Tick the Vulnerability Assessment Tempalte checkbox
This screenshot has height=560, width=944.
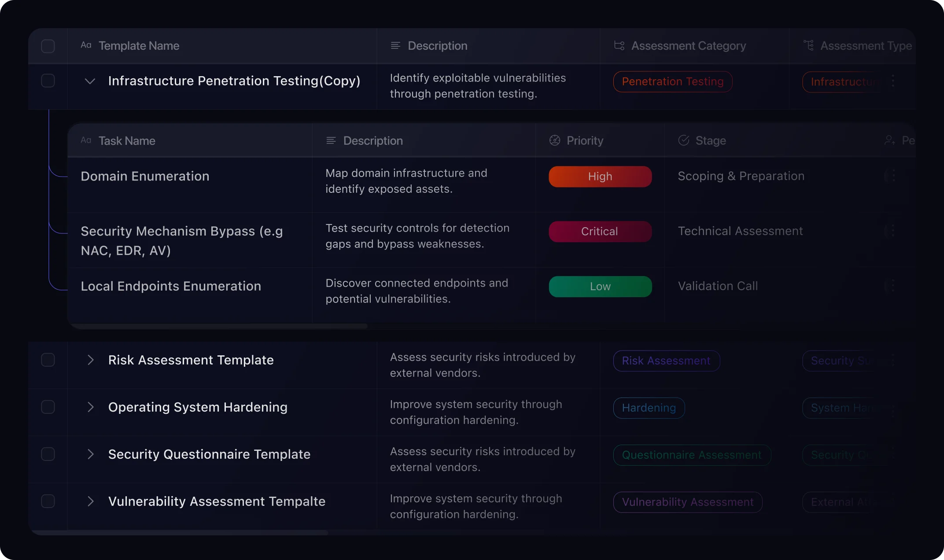coord(48,501)
